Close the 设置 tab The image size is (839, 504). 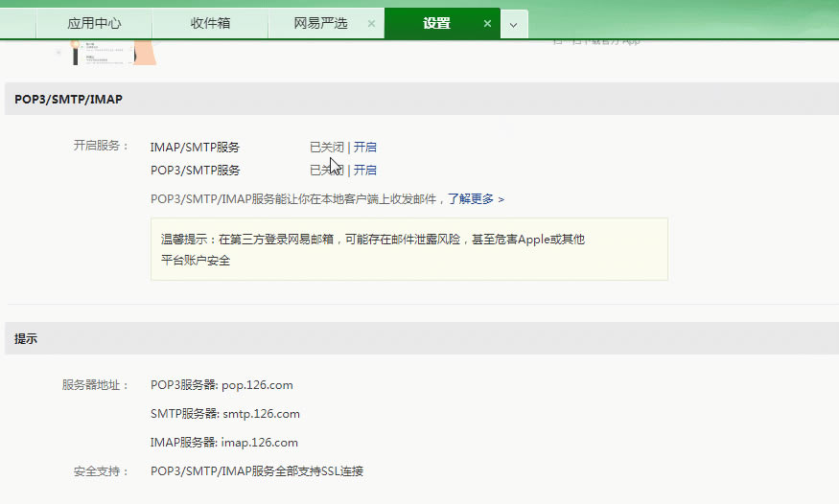[x=487, y=24]
